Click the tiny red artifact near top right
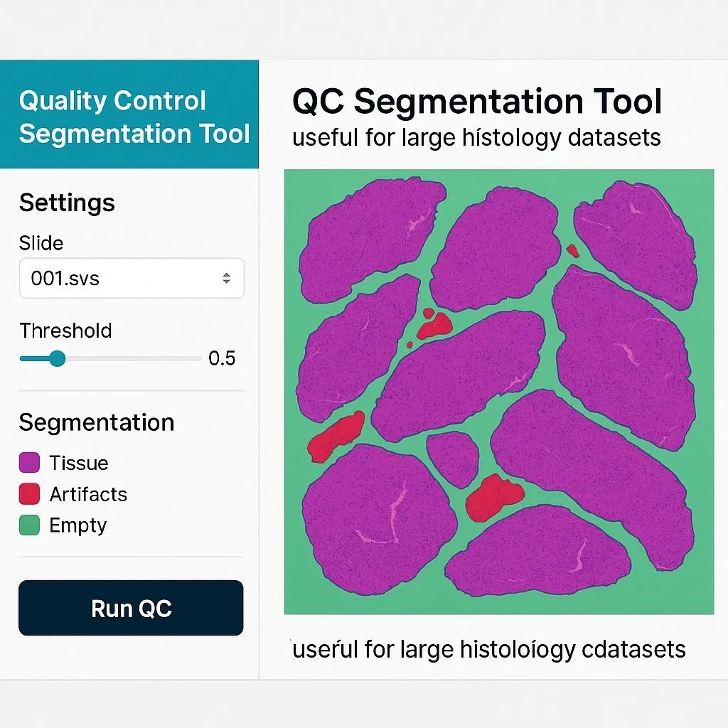 [x=572, y=250]
